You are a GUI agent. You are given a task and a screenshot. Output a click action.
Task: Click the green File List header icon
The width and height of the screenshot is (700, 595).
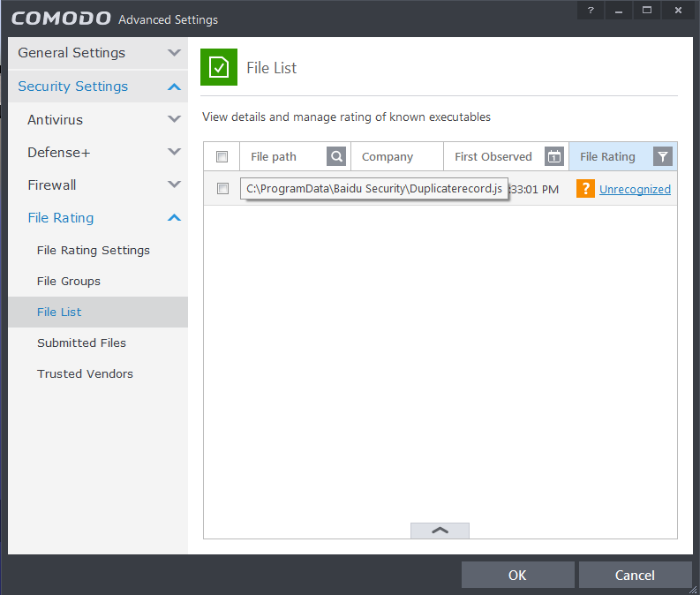(x=218, y=67)
